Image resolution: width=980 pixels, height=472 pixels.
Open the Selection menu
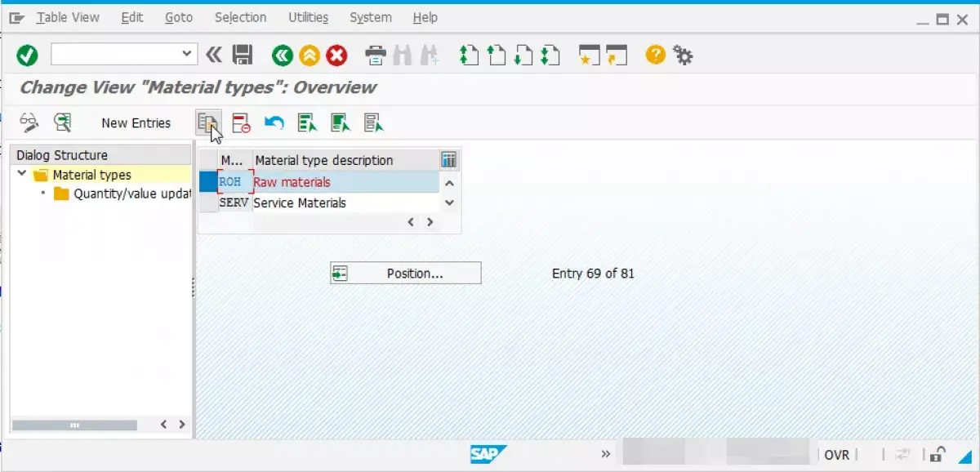click(240, 17)
